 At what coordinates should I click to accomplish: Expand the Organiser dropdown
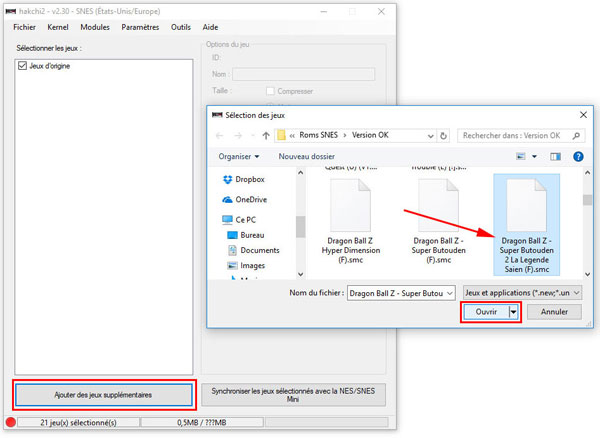coord(239,157)
